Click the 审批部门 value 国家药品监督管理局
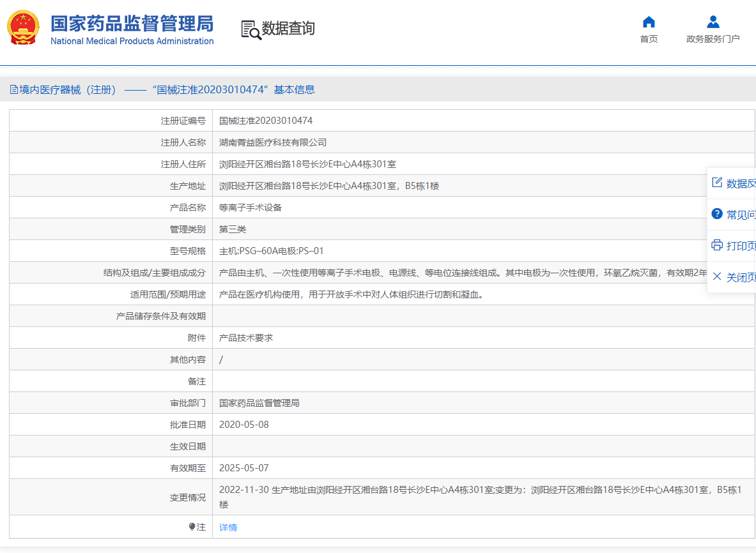The image size is (756, 553). [259, 403]
